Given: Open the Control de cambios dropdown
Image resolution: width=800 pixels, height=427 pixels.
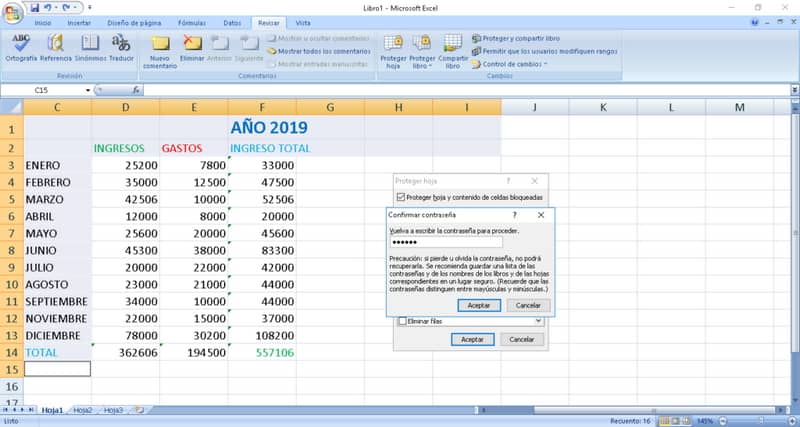Looking at the screenshot, I should tap(509, 64).
